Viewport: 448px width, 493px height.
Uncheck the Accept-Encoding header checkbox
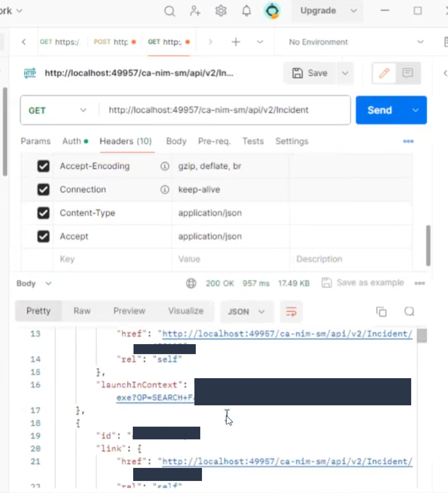(x=43, y=166)
